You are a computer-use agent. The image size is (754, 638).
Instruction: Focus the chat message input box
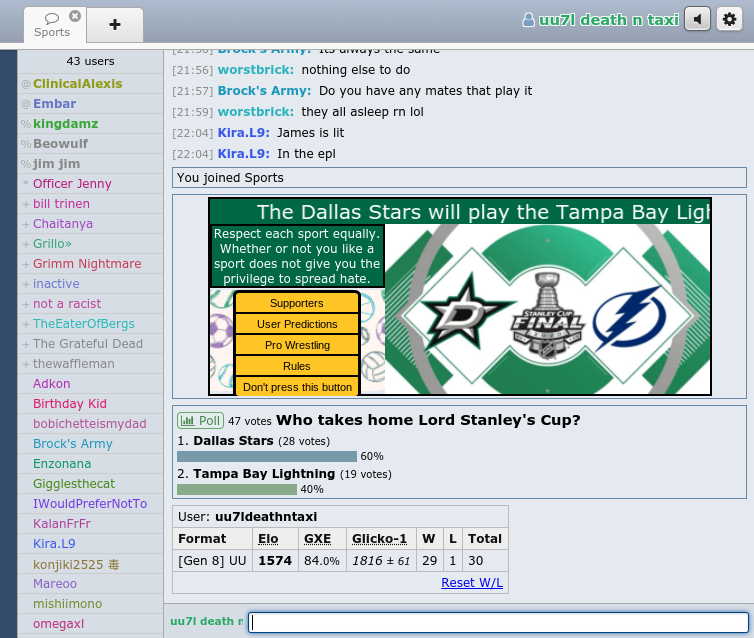498,622
